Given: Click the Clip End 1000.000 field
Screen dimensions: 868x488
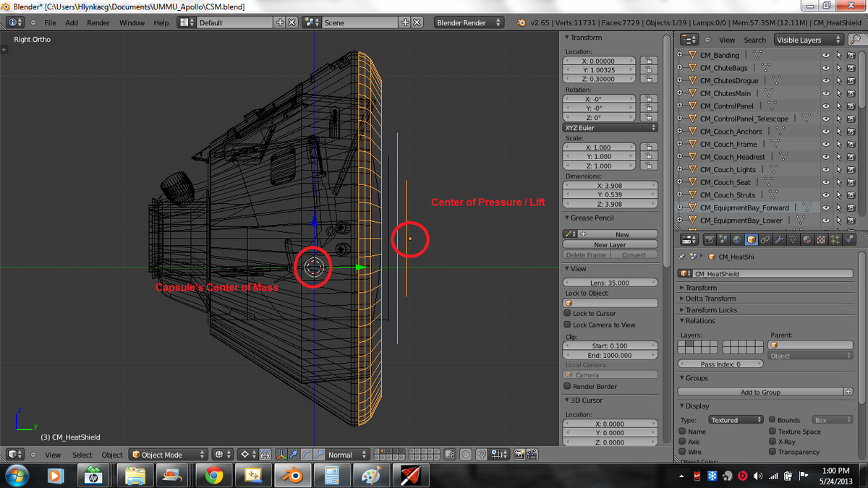Looking at the screenshot, I should click(610, 355).
